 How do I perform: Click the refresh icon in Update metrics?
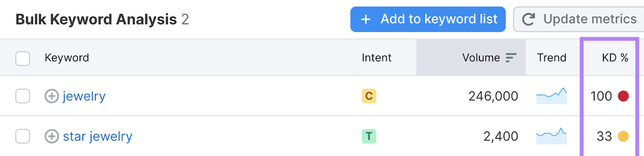pyautogui.click(x=528, y=19)
